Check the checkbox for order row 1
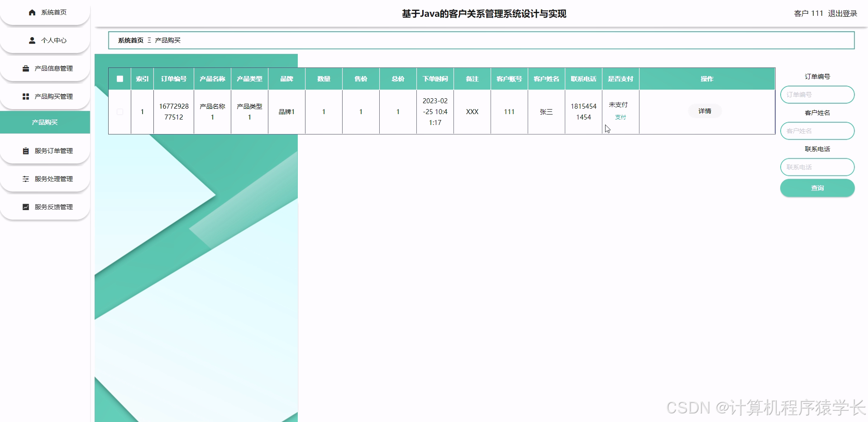This screenshot has height=422, width=868. [119, 111]
